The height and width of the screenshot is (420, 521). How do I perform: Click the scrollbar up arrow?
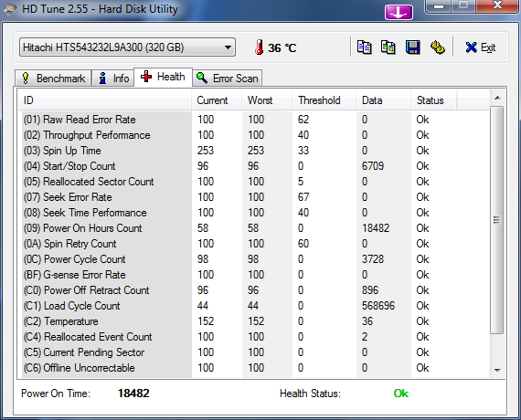pyautogui.click(x=497, y=98)
